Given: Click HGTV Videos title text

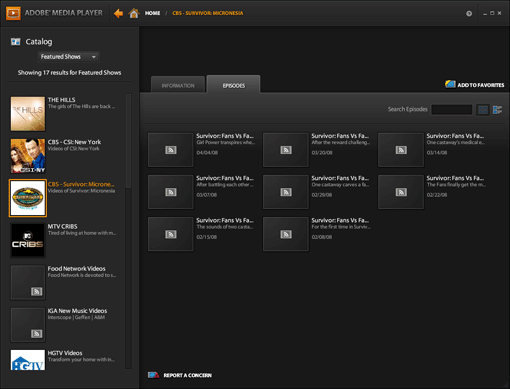Looking at the screenshot, I should click(x=65, y=353).
